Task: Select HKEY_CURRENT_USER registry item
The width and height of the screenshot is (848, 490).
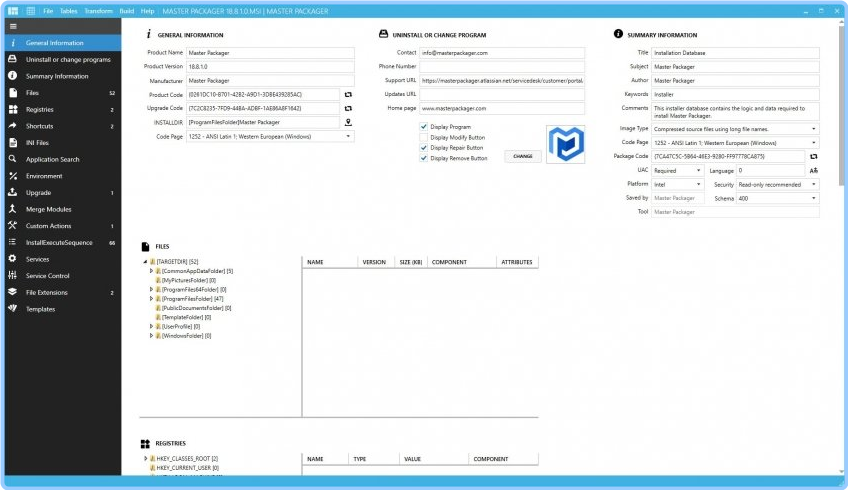Action: coord(184,468)
